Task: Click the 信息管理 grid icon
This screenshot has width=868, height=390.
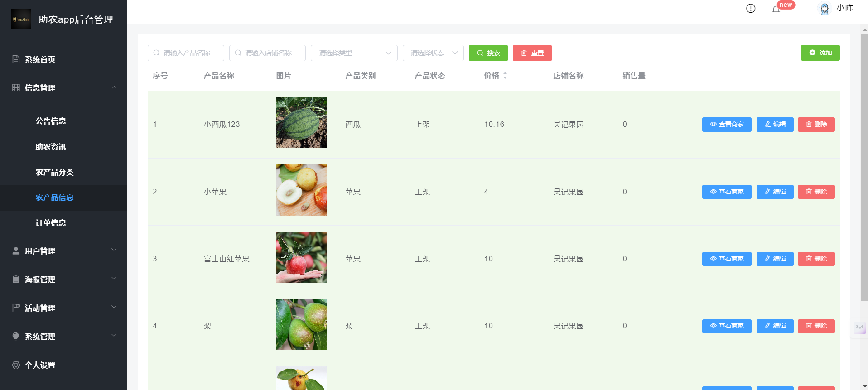Action: click(16, 88)
